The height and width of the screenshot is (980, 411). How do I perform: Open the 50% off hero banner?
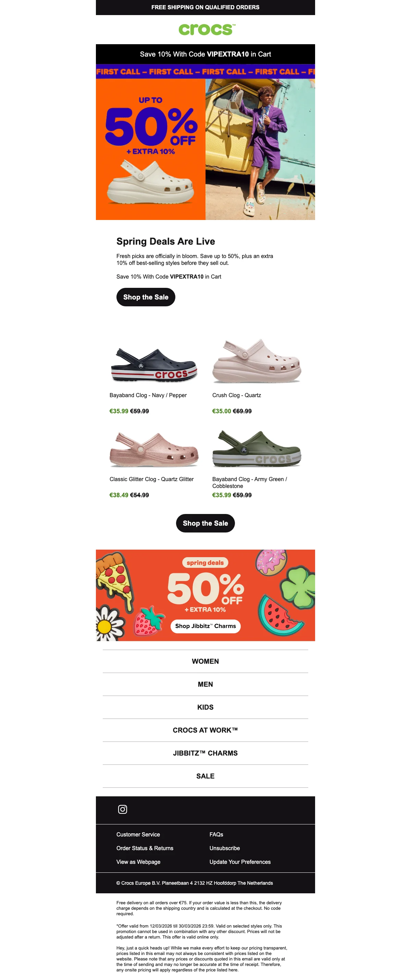[205, 149]
